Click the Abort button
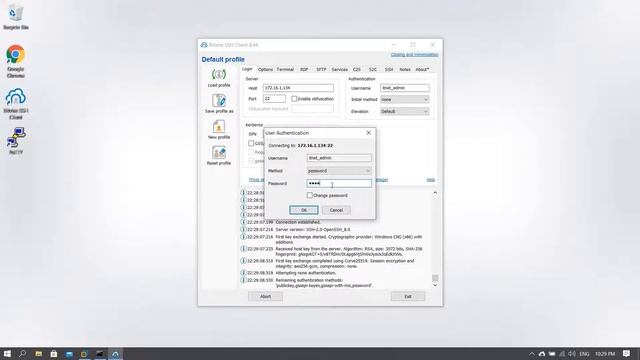 (x=265, y=296)
